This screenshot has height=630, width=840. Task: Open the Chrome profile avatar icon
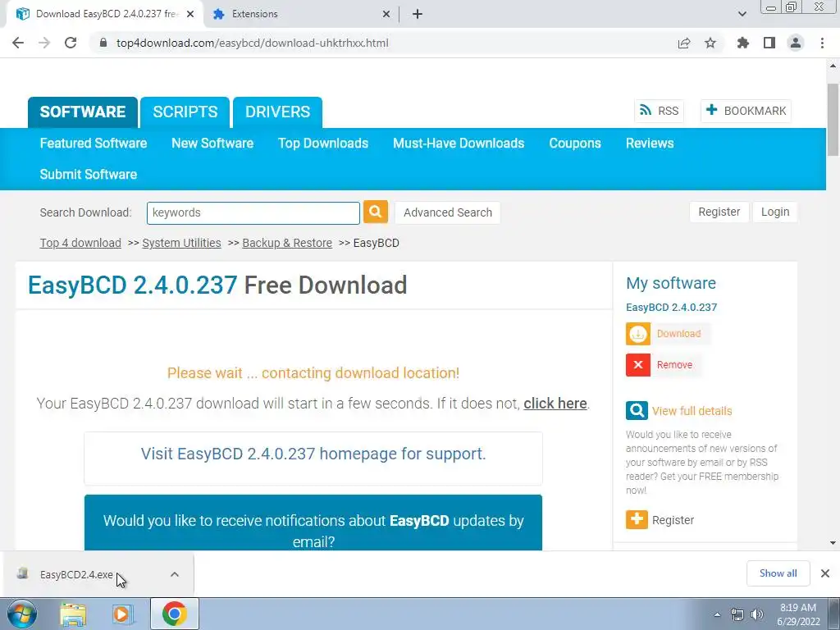click(x=796, y=43)
